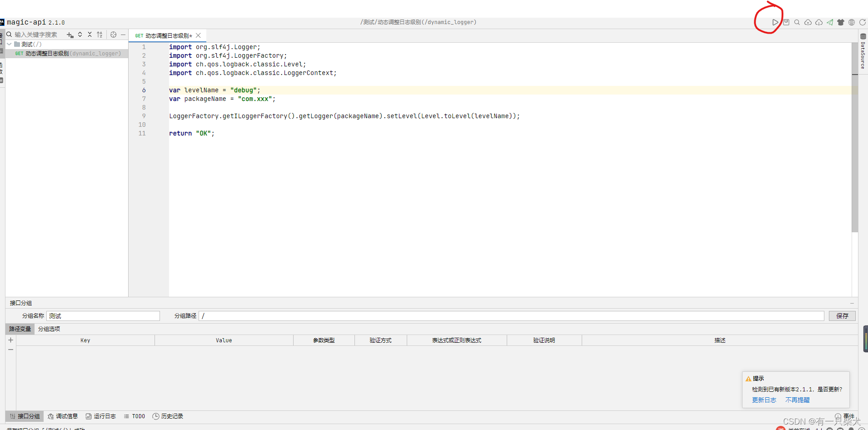Click the 表达式或正则表达式 column header
Image resolution: width=868 pixels, height=430 pixels.
(x=456, y=340)
